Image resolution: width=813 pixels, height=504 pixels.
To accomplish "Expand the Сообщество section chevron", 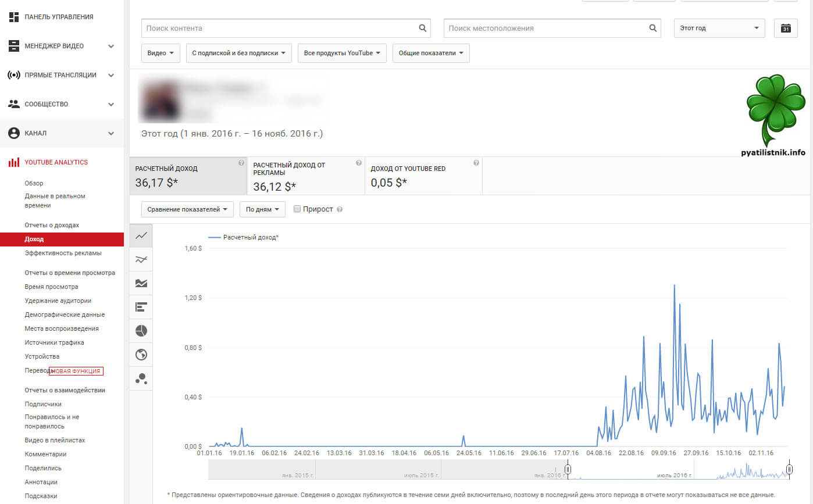I will point(111,104).
